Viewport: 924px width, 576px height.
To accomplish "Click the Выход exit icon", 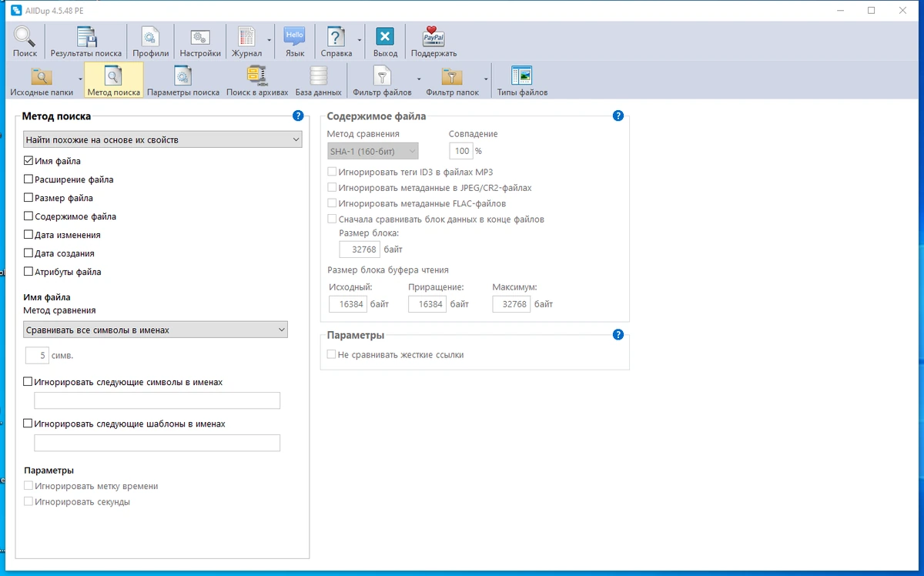I will [x=385, y=37].
